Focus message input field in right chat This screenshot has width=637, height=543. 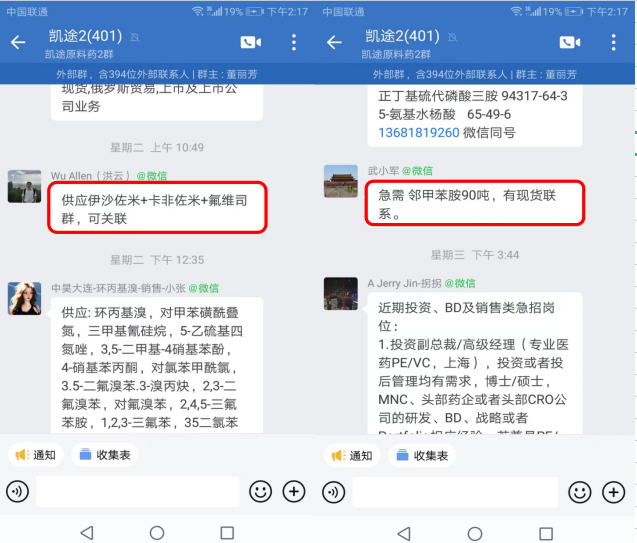(x=455, y=492)
